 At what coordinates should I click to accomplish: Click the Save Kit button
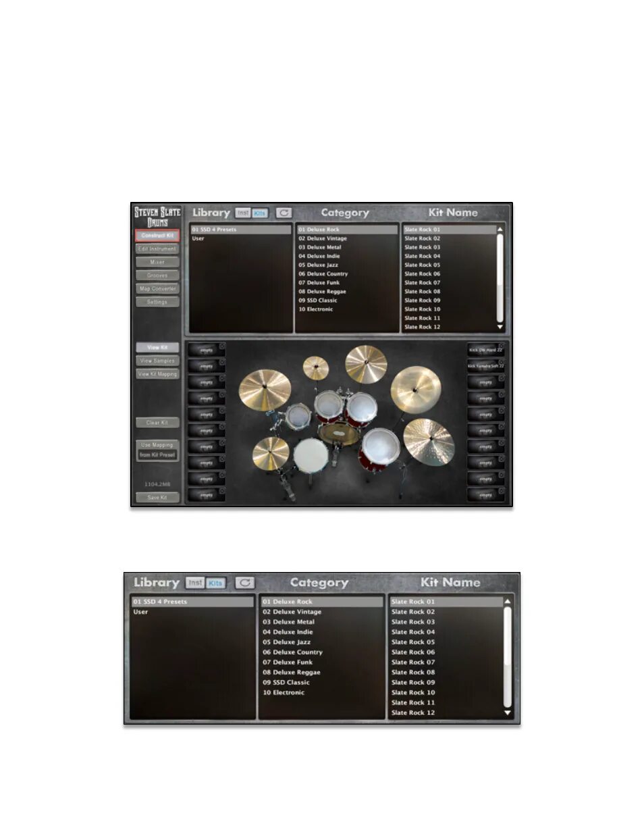pyautogui.click(x=157, y=498)
